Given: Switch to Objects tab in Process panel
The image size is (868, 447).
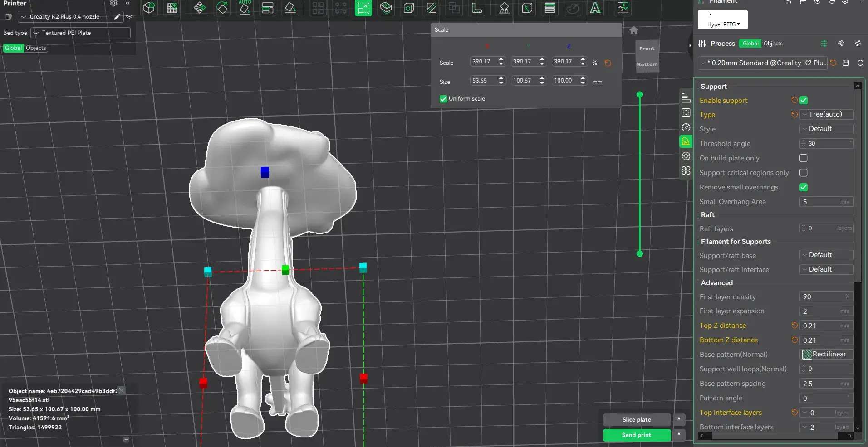Looking at the screenshot, I should (x=773, y=44).
